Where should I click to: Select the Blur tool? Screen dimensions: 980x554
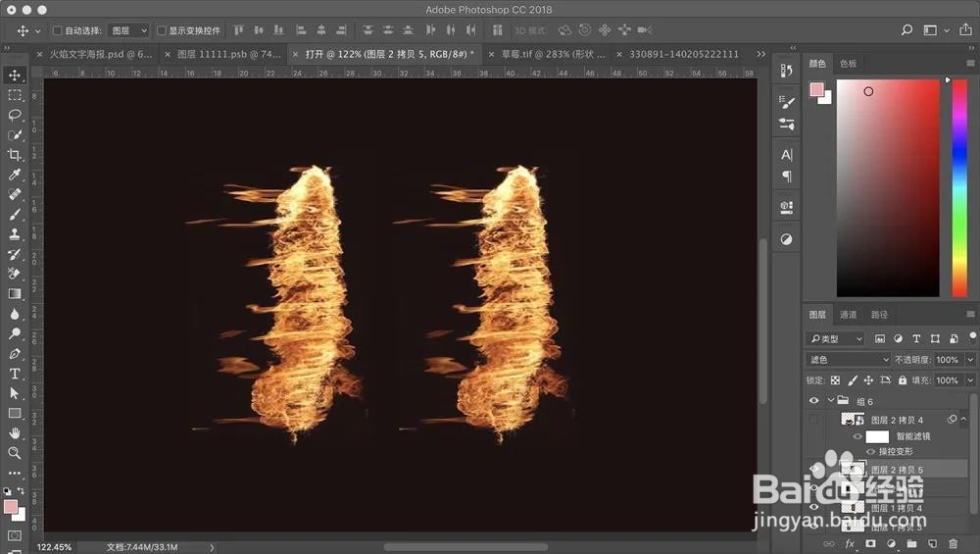click(x=15, y=314)
